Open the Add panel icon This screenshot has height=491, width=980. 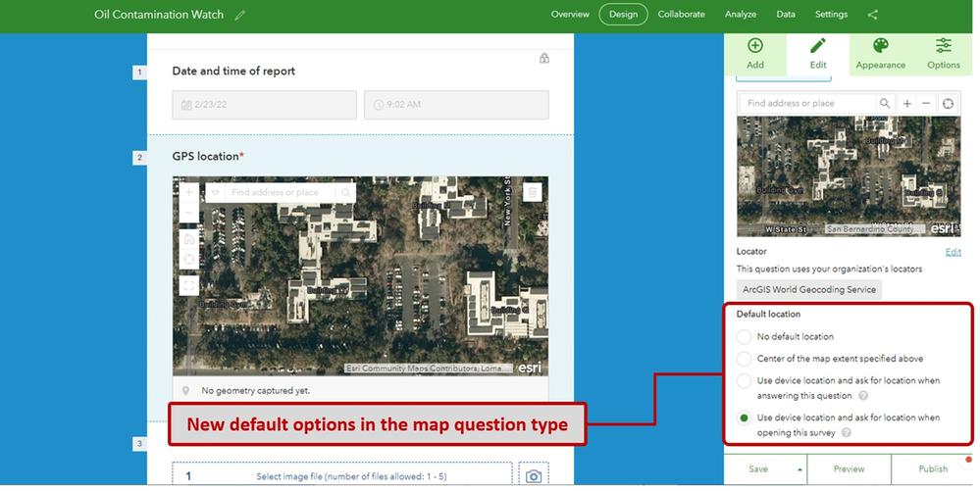pyautogui.click(x=755, y=46)
